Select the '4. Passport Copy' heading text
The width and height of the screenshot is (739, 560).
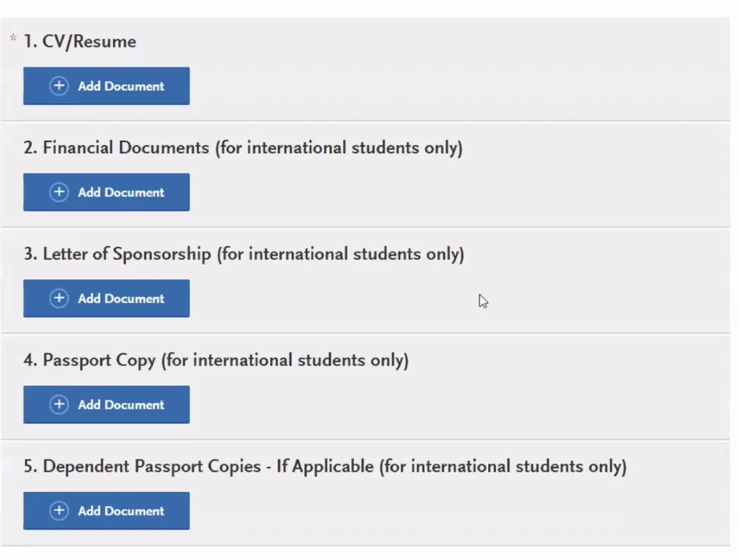(x=90, y=360)
